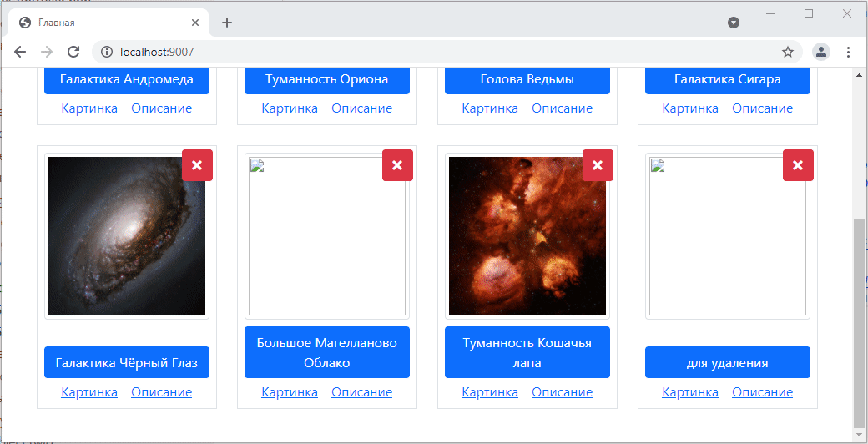Screen dimensions: 868x444
Task: Click the Туманность Кошачья лапа nebula image
Action: [527, 236]
